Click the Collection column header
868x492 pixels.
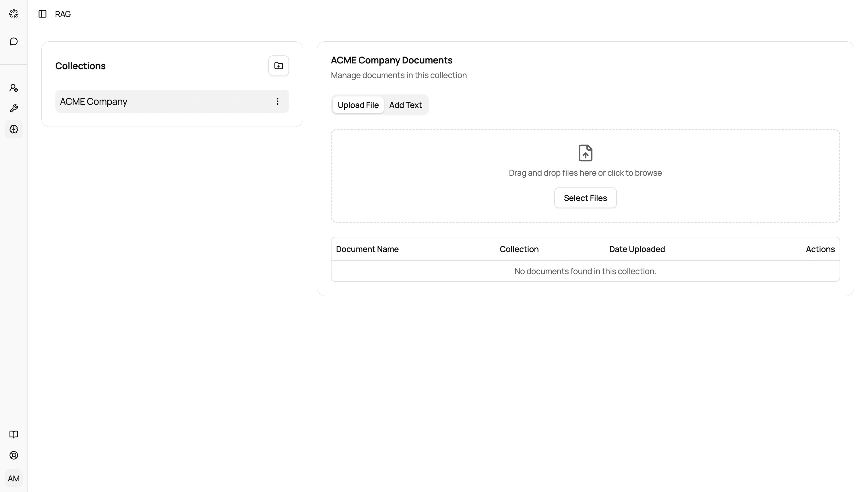(519, 249)
